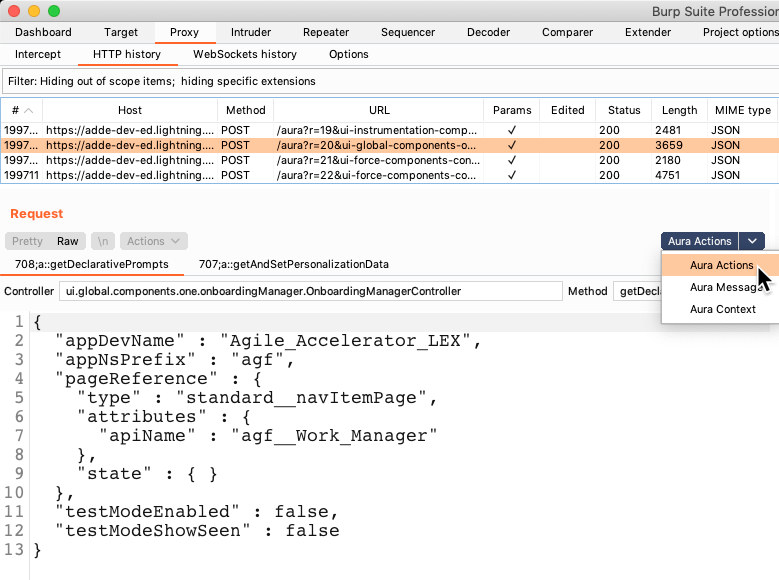Screen dimensions: 779x580
Task: Click the Params checkmark for the r=19 row
Action: (512, 130)
